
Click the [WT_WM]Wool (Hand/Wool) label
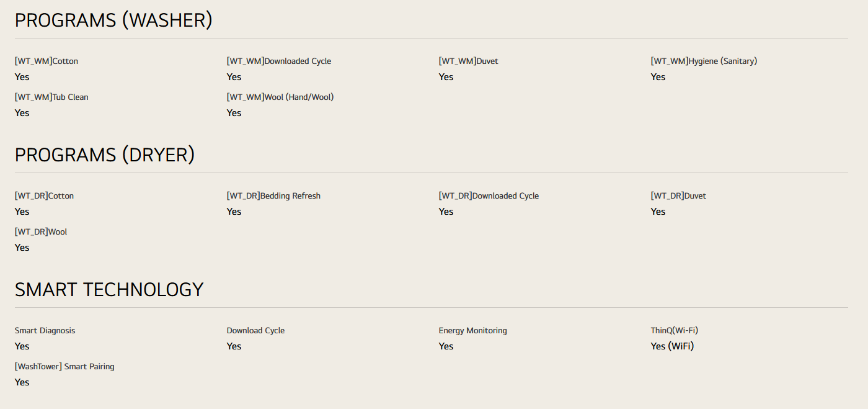280,97
